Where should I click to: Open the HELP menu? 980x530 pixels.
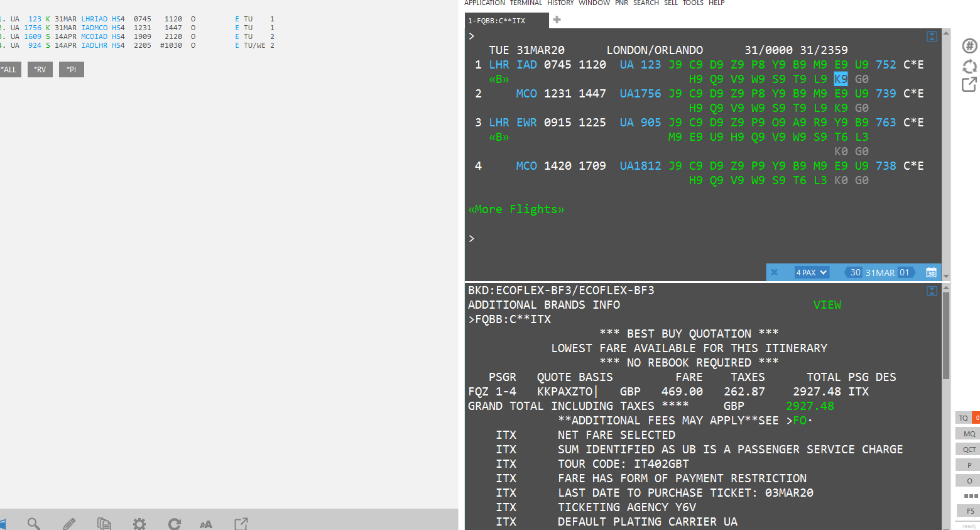coord(717,3)
